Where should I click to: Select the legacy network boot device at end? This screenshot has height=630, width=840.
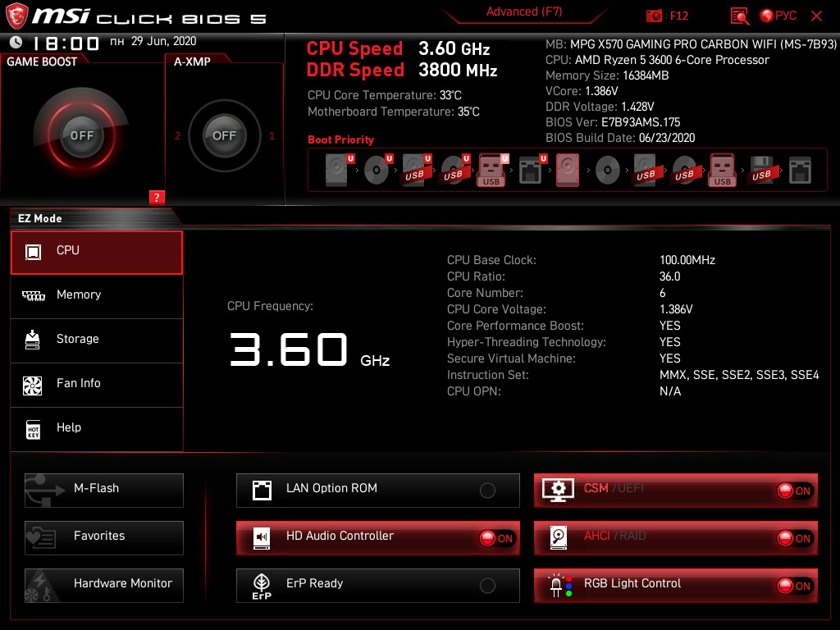click(800, 171)
